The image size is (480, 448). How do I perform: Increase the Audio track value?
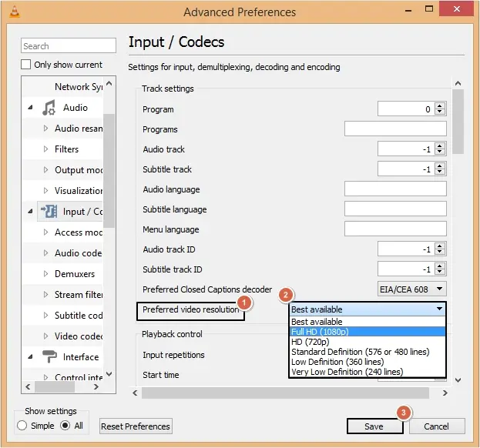440,145
